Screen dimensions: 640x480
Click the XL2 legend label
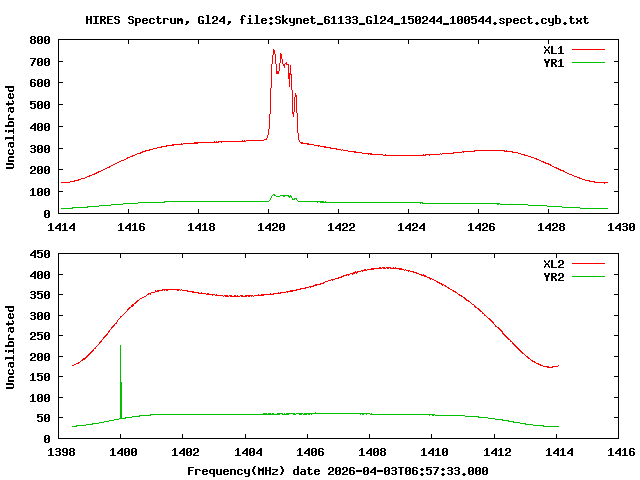tap(553, 264)
